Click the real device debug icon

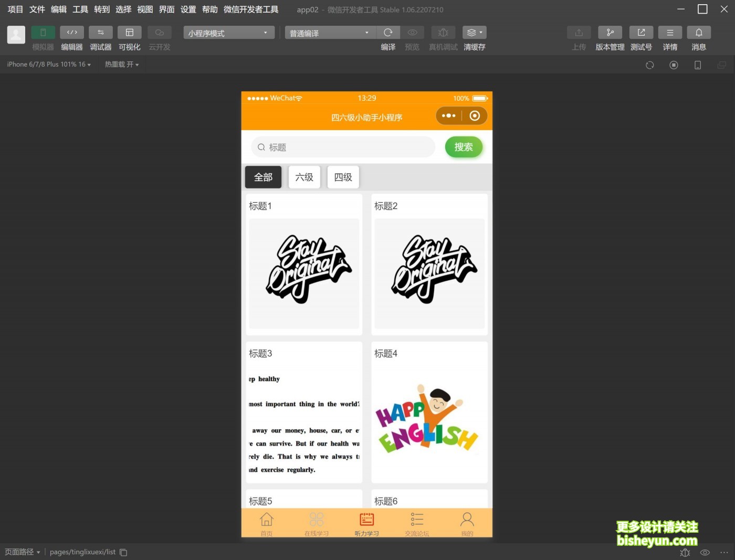point(443,33)
